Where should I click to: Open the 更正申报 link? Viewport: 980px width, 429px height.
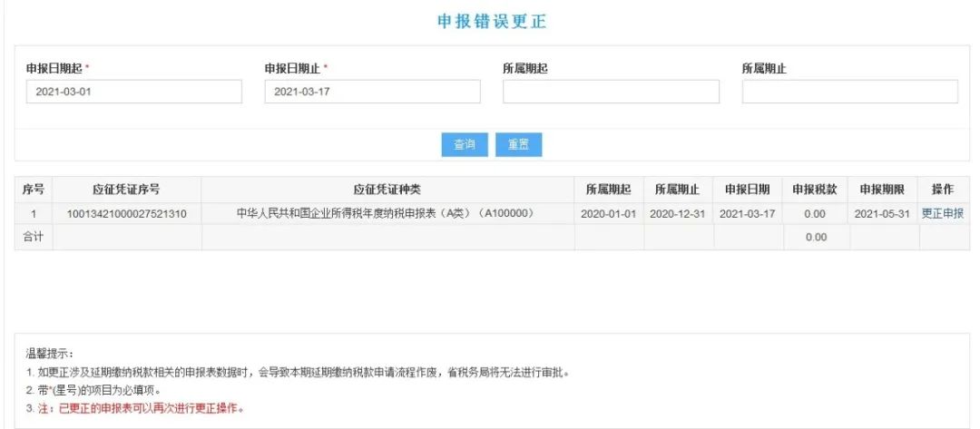coord(943,213)
